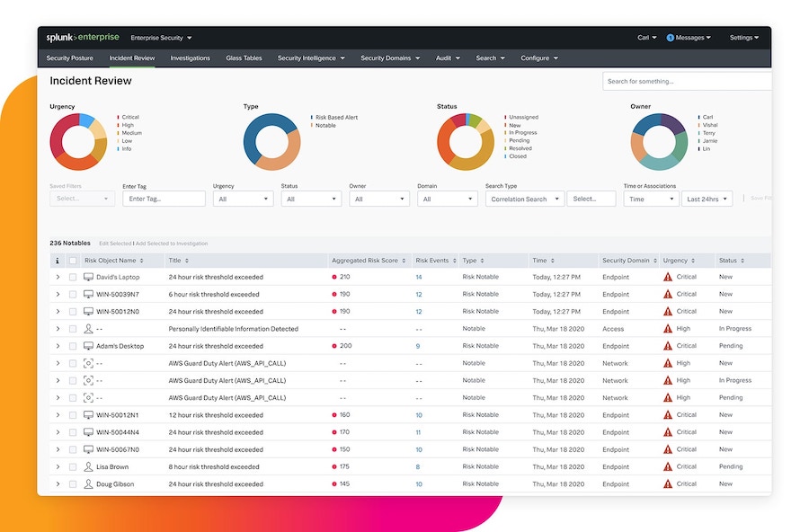This screenshot has height=532, width=809.
Task: Click the info icon in table header
Action: (58, 261)
